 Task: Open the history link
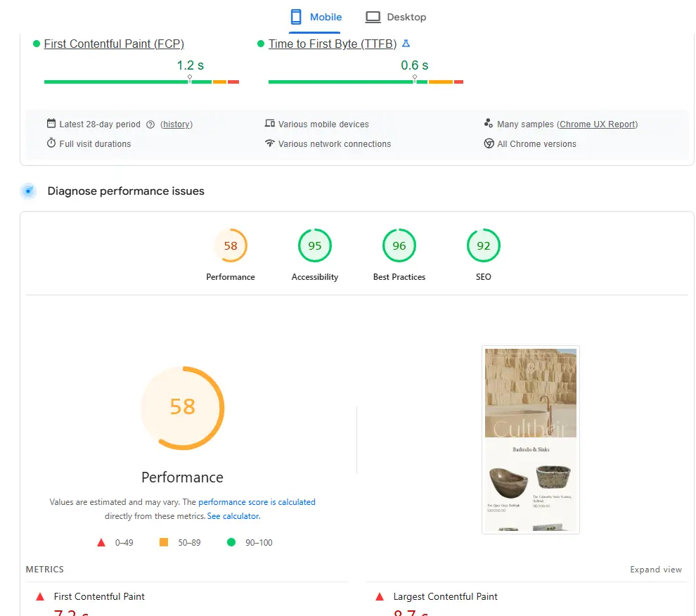click(x=176, y=124)
